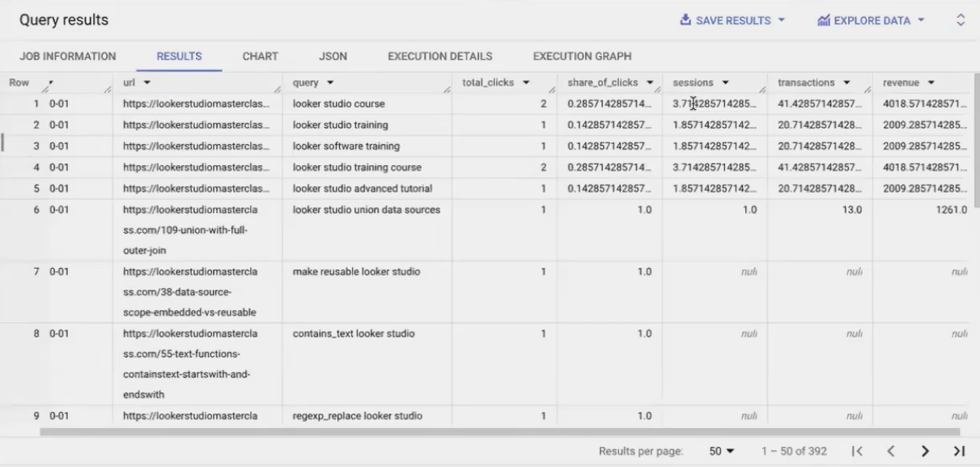Click the Save Results download icon
The width and height of the screenshot is (980, 467).
coord(685,19)
